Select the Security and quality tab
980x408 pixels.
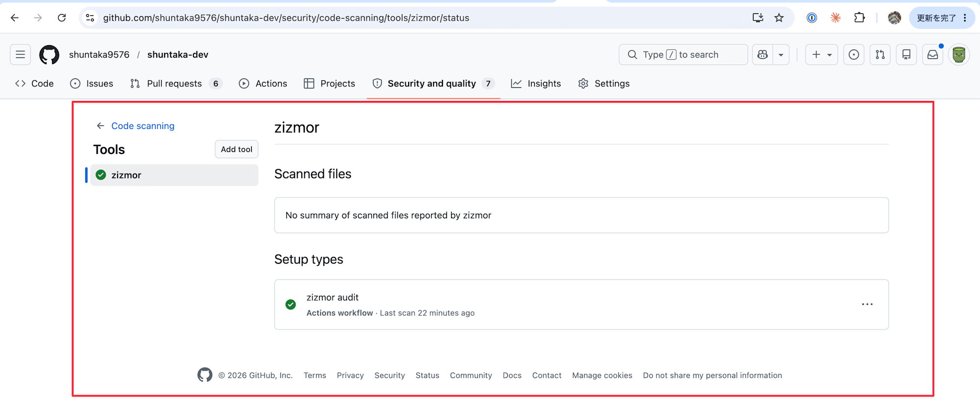[x=433, y=83]
